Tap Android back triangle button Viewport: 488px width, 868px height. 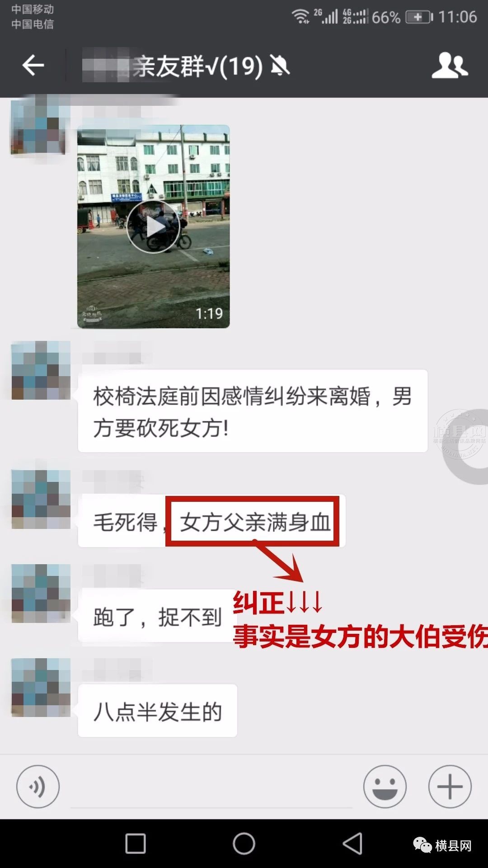coord(353,844)
